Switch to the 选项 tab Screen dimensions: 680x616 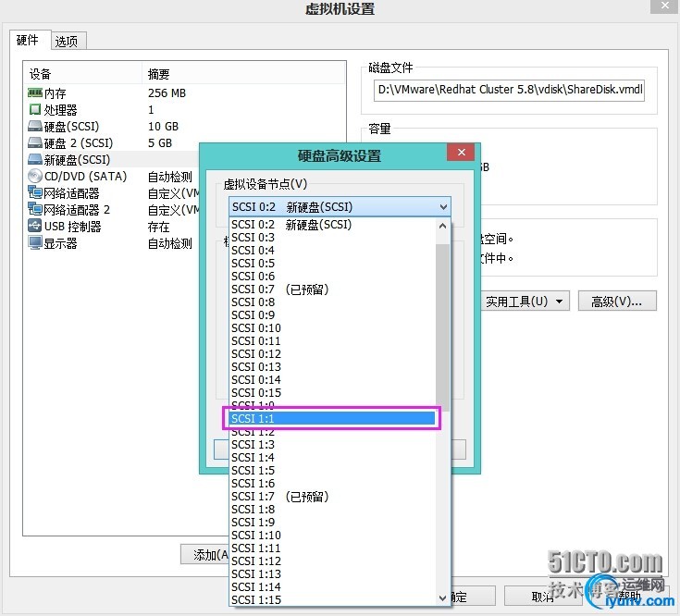click(67, 42)
